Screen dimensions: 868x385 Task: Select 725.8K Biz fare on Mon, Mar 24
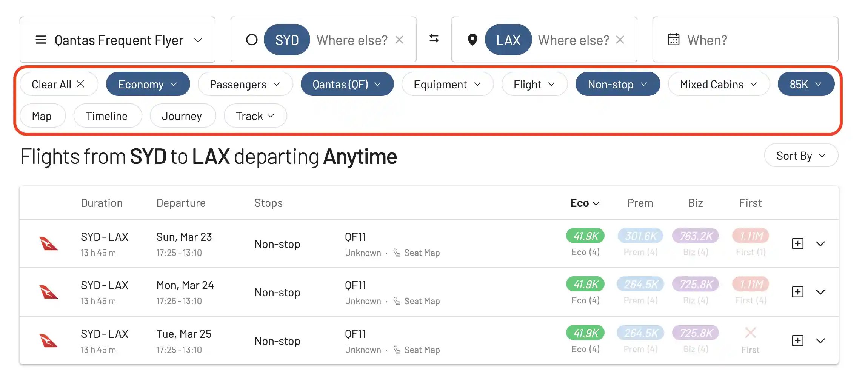696,284
